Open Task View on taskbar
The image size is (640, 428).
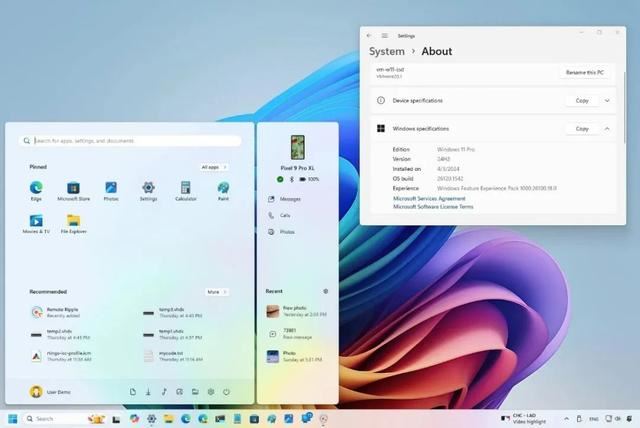116,419
